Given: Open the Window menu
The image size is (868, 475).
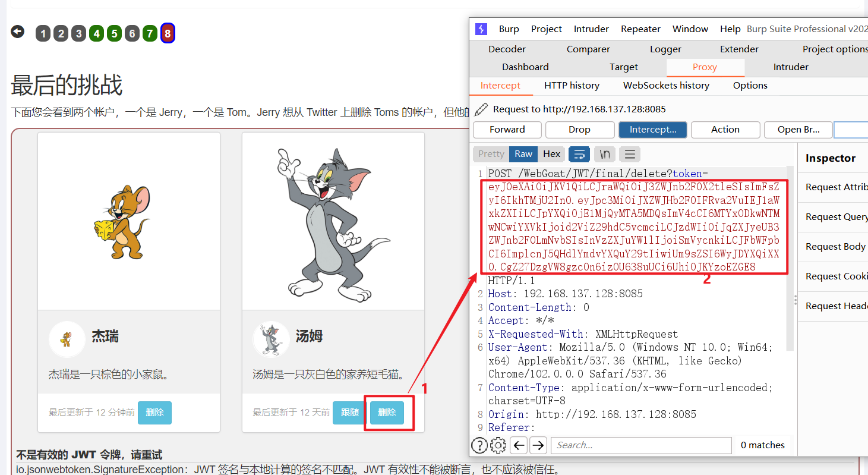Looking at the screenshot, I should coord(690,29).
